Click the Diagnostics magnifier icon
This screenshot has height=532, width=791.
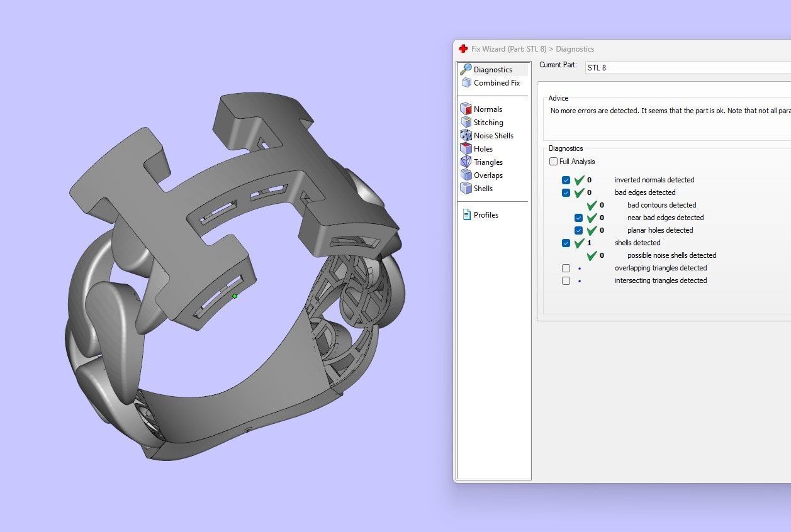(x=466, y=70)
